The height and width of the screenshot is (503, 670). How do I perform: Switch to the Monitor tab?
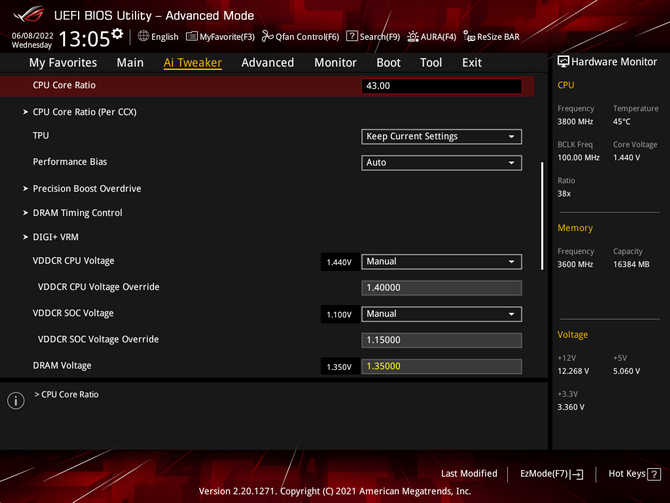335,62
